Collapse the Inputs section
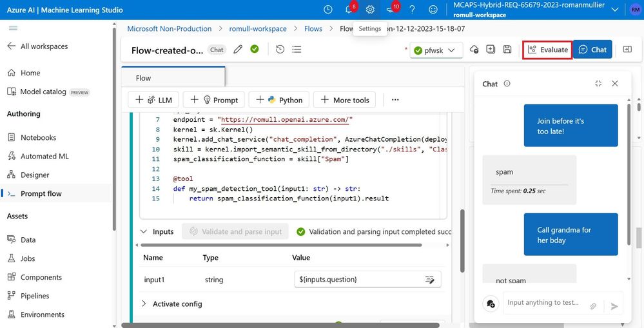This screenshot has width=644, height=328. [x=143, y=231]
